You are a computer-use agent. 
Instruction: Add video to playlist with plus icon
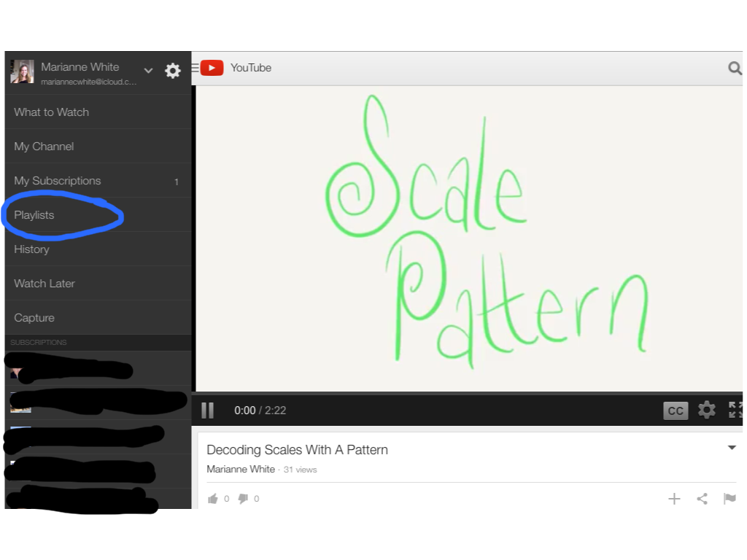click(674, 499)
